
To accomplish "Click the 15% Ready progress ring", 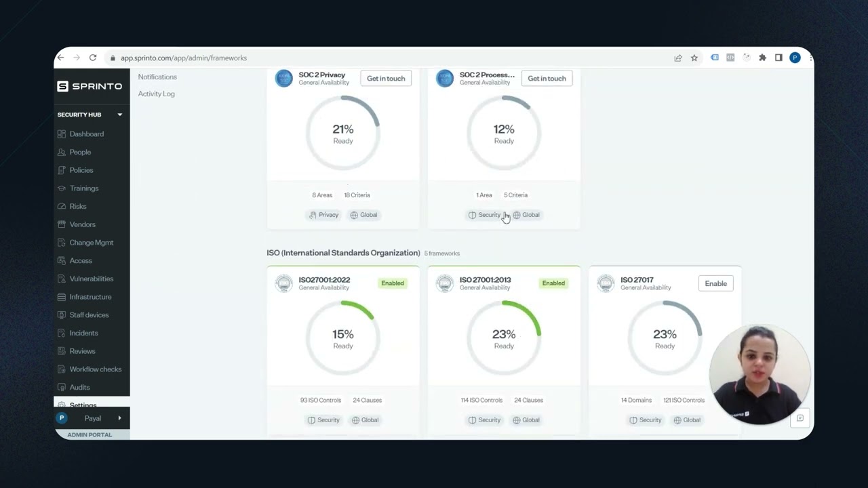I will pyautogui.click(x=343, y=338).
